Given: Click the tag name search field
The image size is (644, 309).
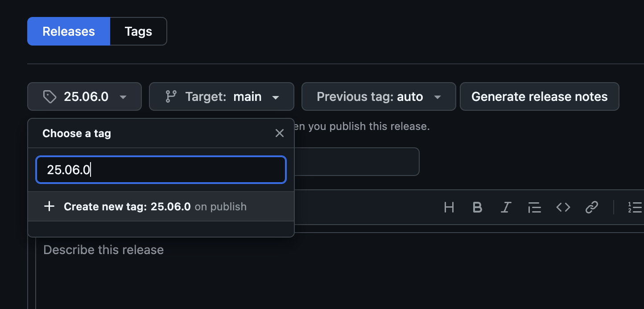Looking at the screenshot, I should click(x=161, y=170).
